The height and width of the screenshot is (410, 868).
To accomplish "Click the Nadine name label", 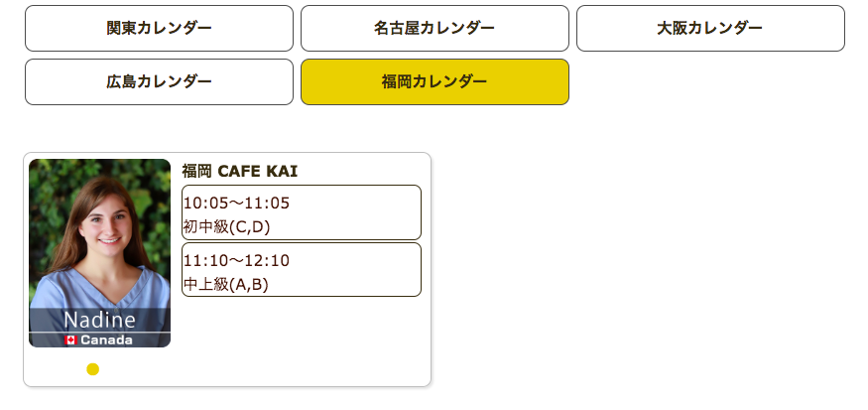I will (99, 320).
